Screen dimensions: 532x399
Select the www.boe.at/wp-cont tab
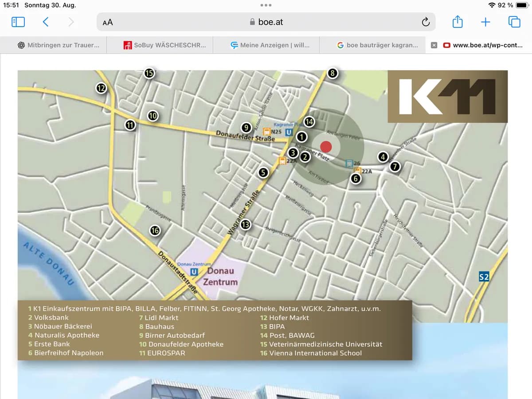point(483,45)
